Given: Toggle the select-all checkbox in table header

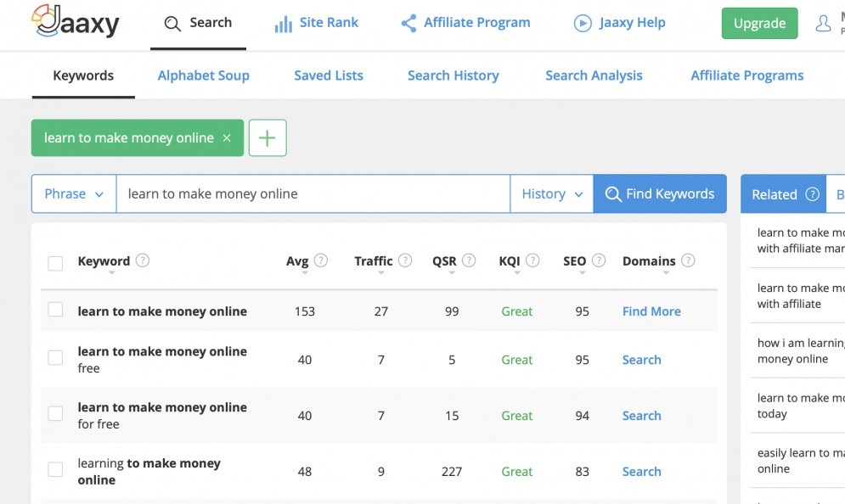Looking at the screenshot, I should click(55, 263).
